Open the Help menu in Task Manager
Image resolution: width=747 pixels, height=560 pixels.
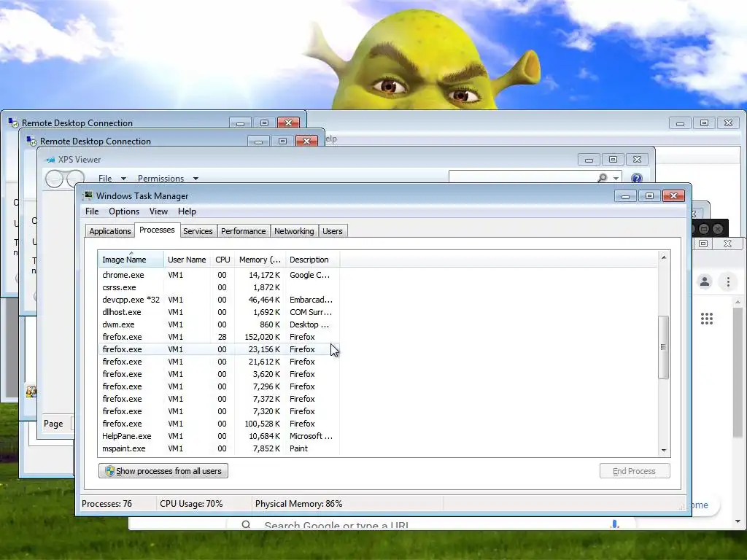coord(187,211)
